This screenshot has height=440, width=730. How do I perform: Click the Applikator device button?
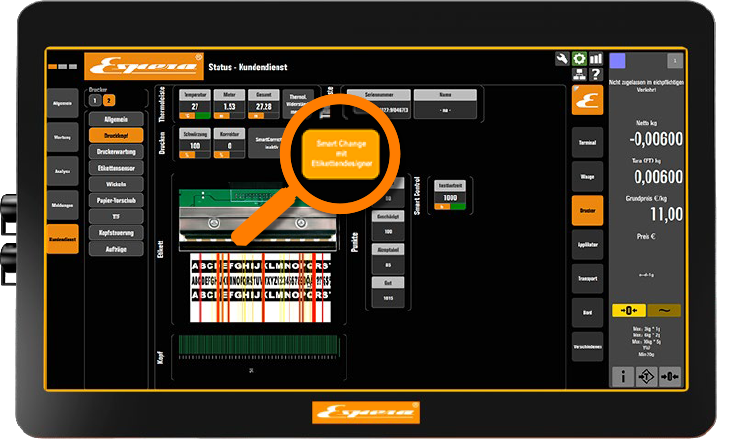(x=588, y=244)
